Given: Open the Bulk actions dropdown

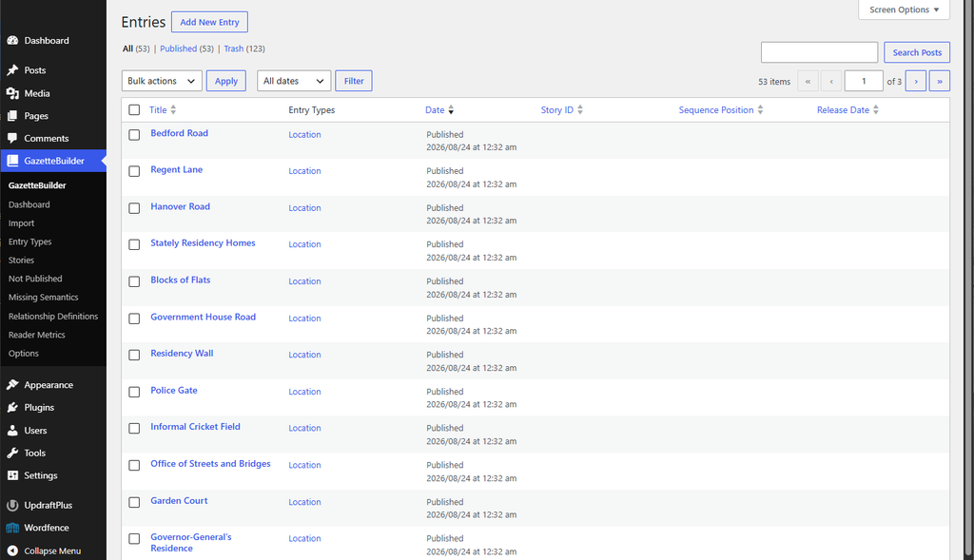Looking at the screenshot, I should click(x=162, y=81).
